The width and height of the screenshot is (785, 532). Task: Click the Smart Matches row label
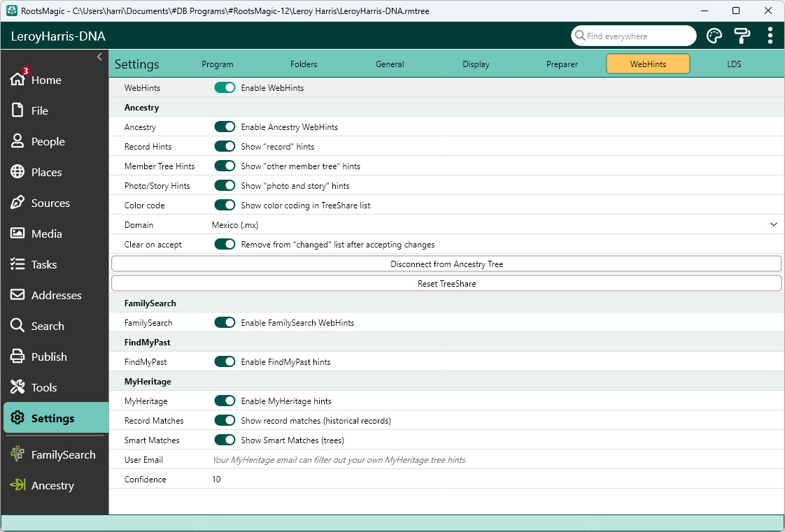pos(152,440)
